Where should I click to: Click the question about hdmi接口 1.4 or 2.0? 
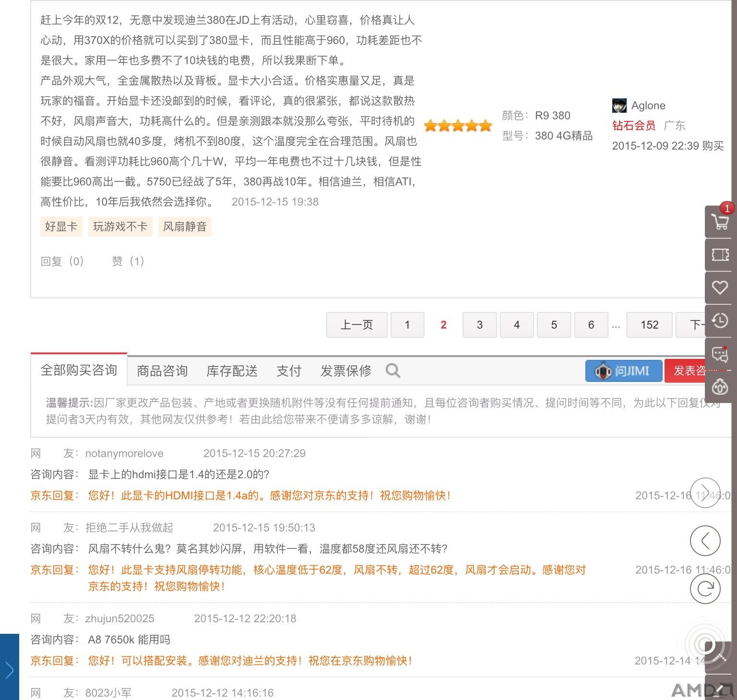178,475
